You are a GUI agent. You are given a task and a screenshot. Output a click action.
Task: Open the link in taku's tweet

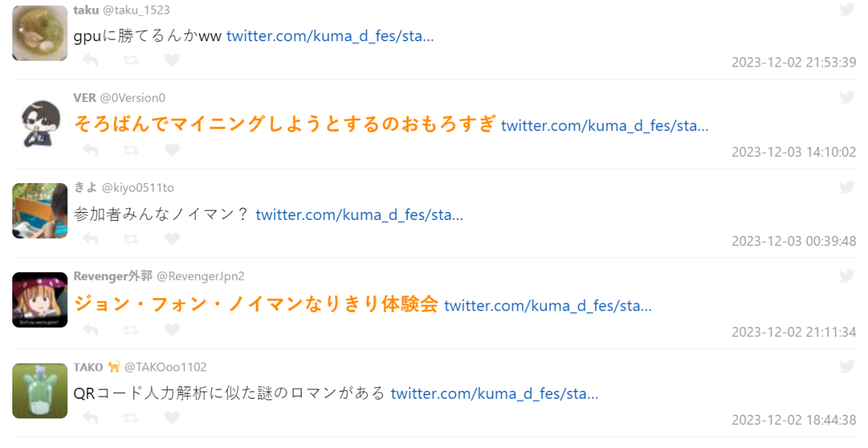pyautogui.click(x=330, y=36)
